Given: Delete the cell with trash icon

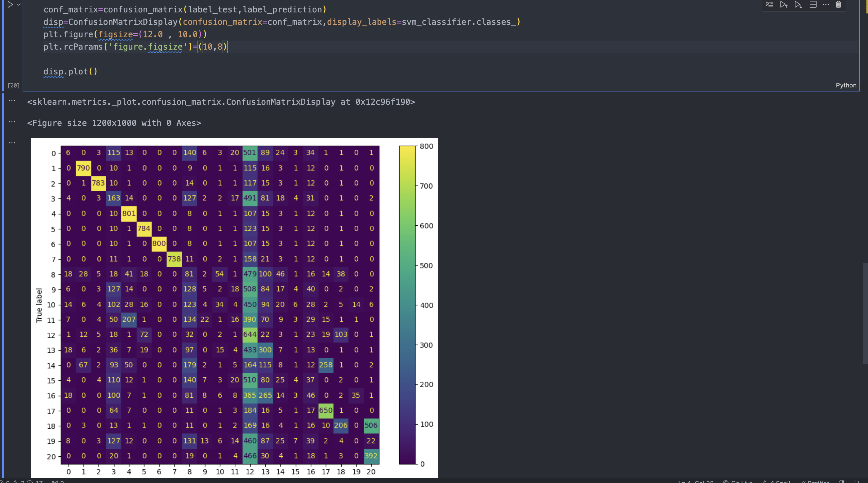Looking at the screenshot, I should tap(838, 4).
